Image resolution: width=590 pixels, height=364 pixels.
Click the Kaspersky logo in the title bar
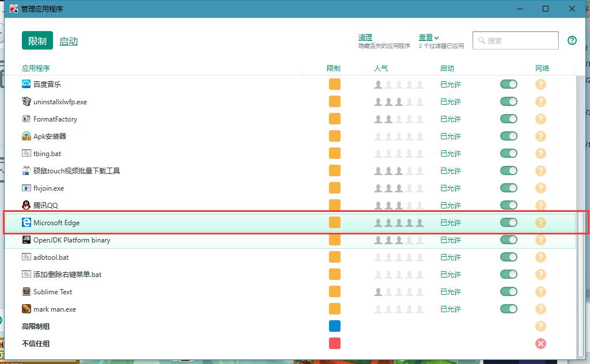[14, 9]
